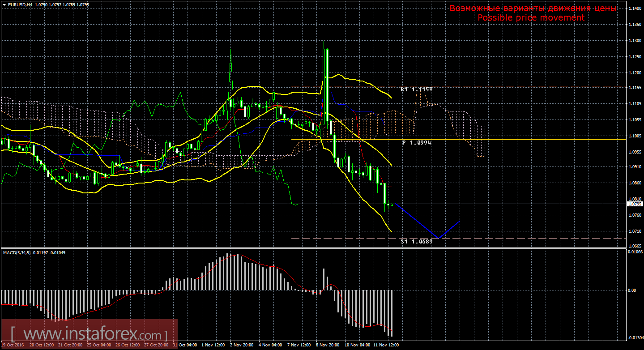
Task: Click the 1.0955 price axis label
Action: pyautogui.click(x=634, y=152)
